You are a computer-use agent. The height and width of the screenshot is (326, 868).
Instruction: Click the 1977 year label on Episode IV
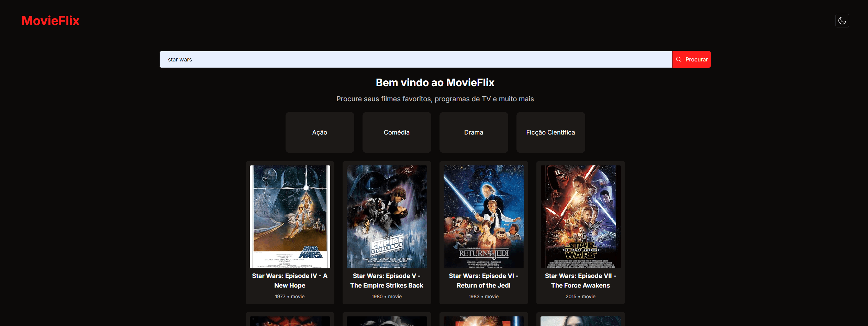click(280, 296)
